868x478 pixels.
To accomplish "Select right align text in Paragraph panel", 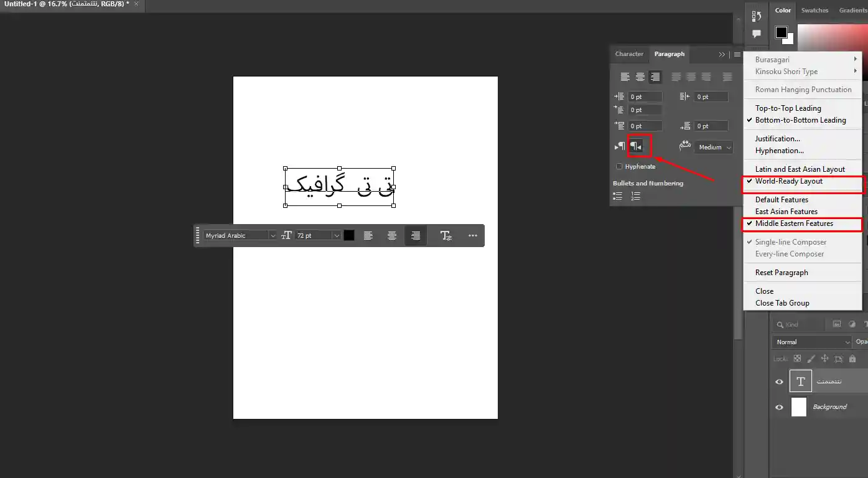I will point(655,77).
